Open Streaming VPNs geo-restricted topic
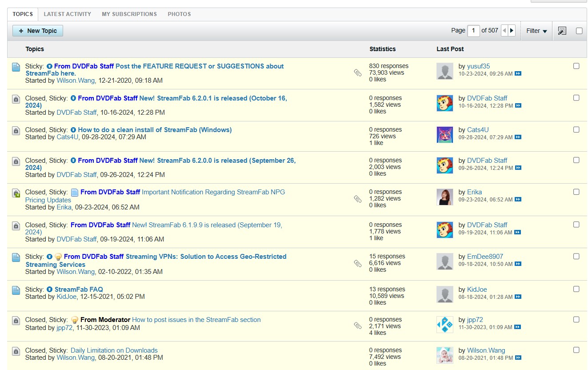The image size is (588, 370). (156, 261)
